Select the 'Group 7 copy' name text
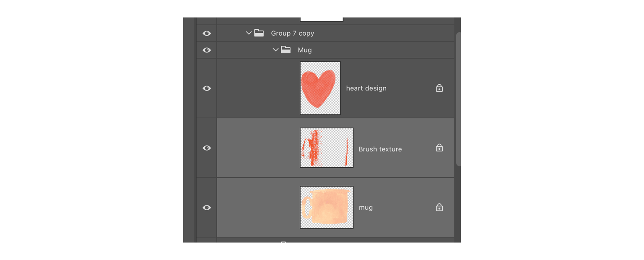The width and height of the screenshot is (644, 260). [293, 33]
